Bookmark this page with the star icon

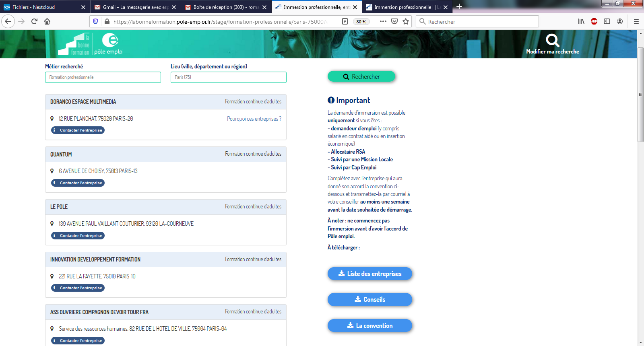(406, 21)
